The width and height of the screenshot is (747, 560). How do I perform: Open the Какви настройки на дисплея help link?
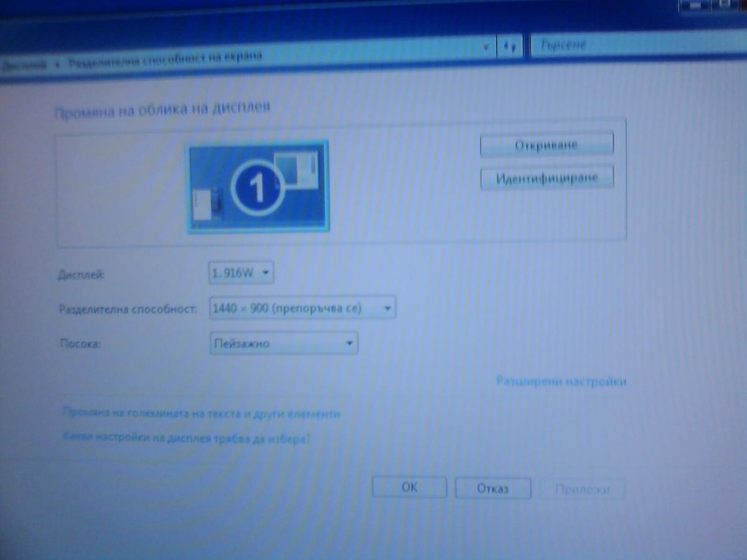coord(187,437)
